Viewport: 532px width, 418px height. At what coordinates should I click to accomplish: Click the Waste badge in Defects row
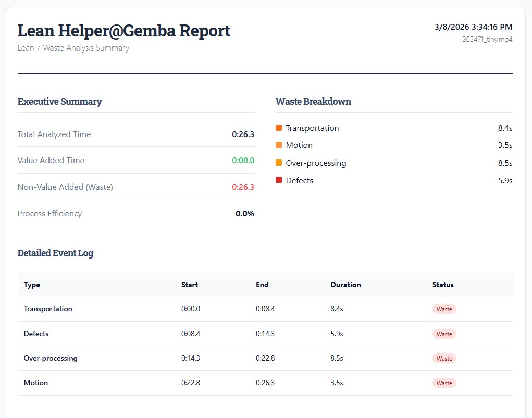pos(444,334)
